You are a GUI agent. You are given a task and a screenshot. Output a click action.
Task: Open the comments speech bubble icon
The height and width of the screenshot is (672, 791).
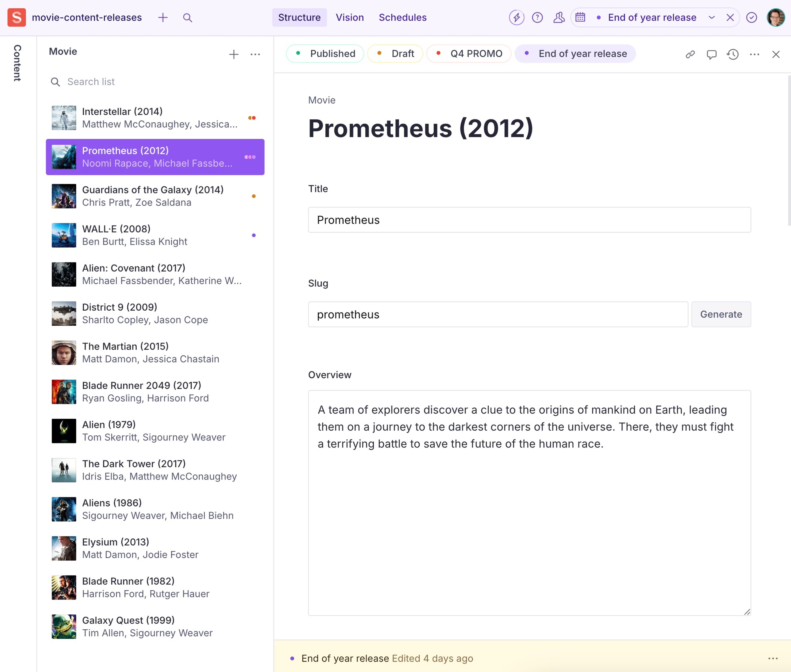[x=711, y=55]
